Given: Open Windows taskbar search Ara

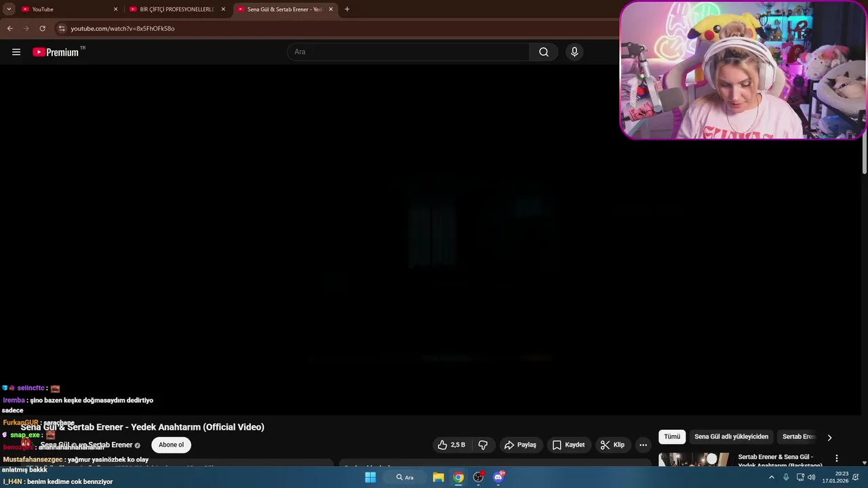Looking at the screenshot, I should coord(406,477).
